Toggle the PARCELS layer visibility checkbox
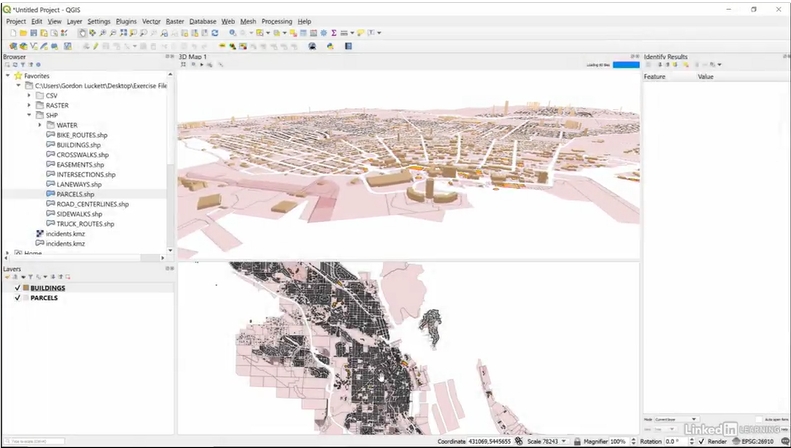This screenshot has width=791, height=448. [17, 298]
